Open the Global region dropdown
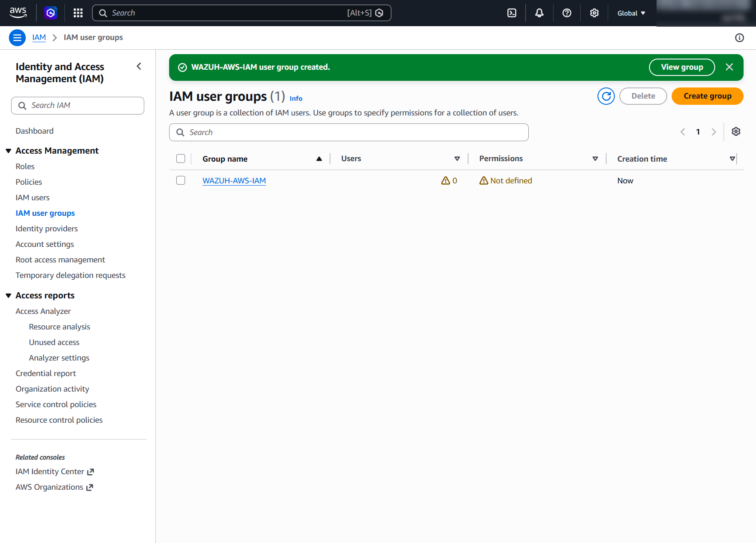The height and width of the screenshot is (543, 756). [631, 13]
